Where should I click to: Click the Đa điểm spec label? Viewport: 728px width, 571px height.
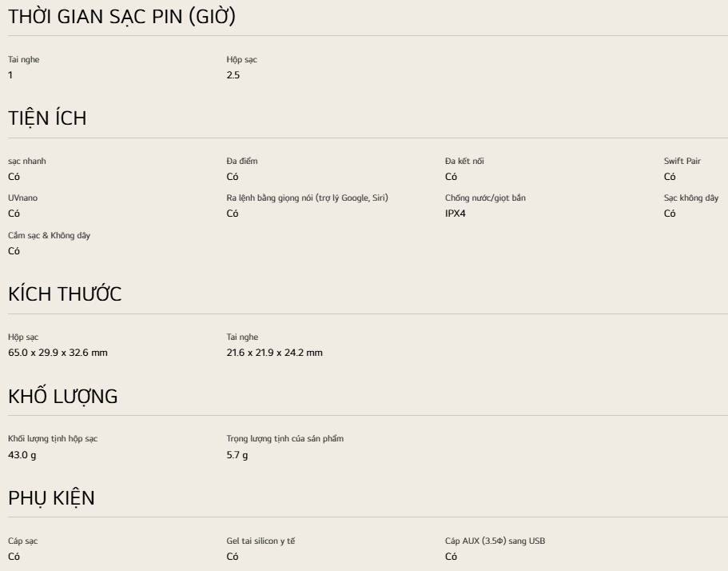click(242, 161)
